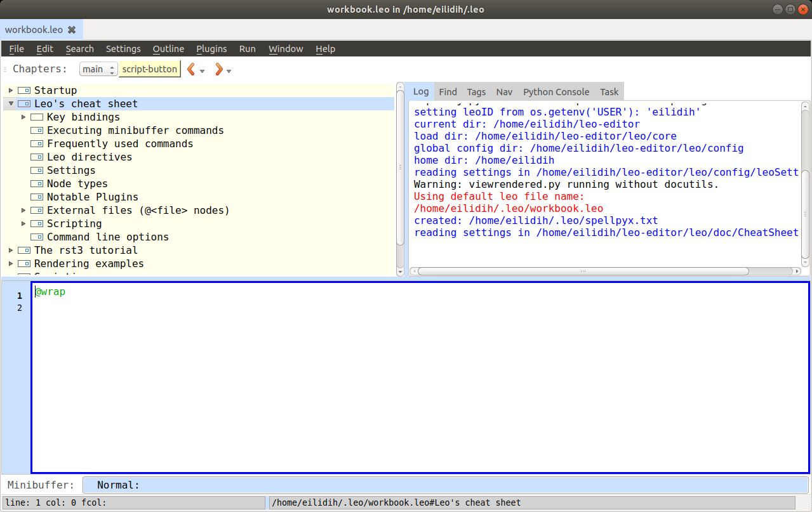Viewport: 812px width, 512px height.
Task: Click the '/home/eilidih/.leo/workbook.leo' red log line
Action: (509, 209)
